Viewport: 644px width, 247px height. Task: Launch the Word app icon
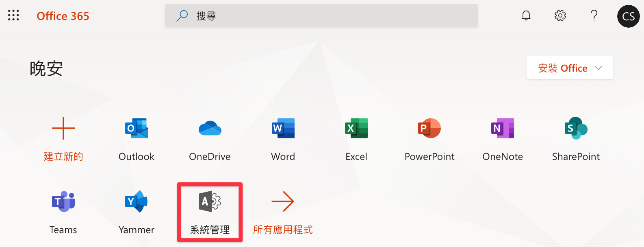[x=283, y=128]
